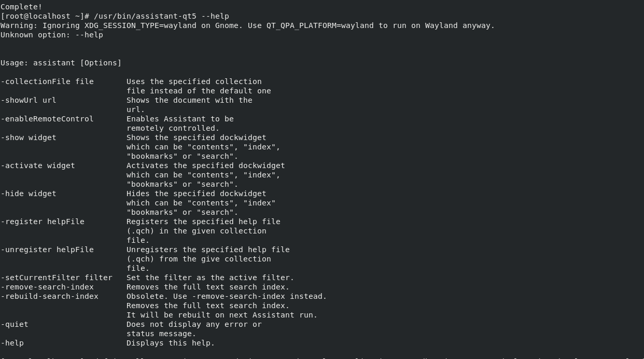
Task: Click the -unregister helpFile option
Action: coord(47,250)
